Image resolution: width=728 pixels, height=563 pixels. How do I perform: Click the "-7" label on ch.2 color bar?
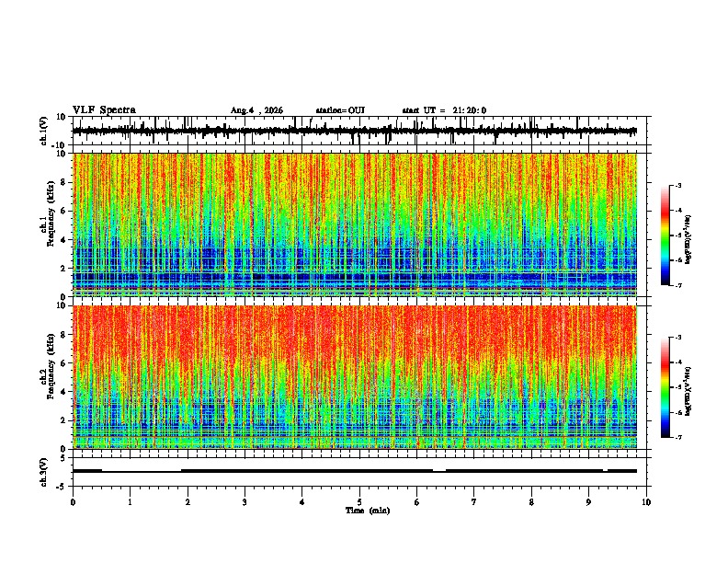tap(678, 437)
